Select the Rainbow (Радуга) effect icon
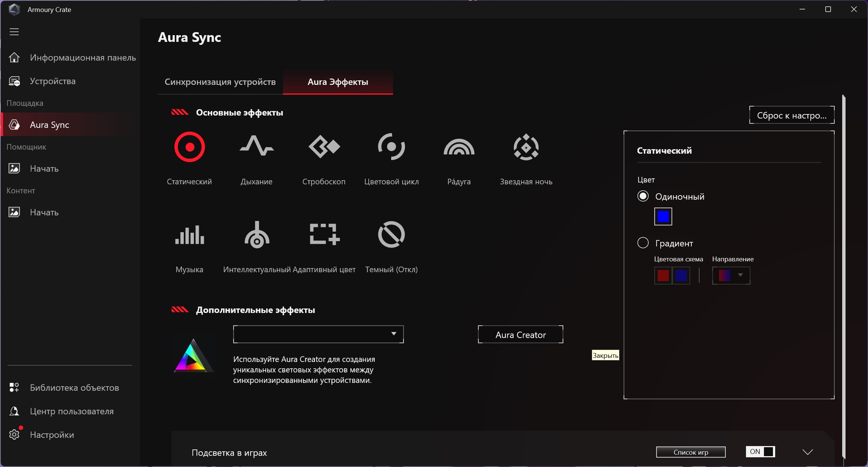 coord(459,147)
